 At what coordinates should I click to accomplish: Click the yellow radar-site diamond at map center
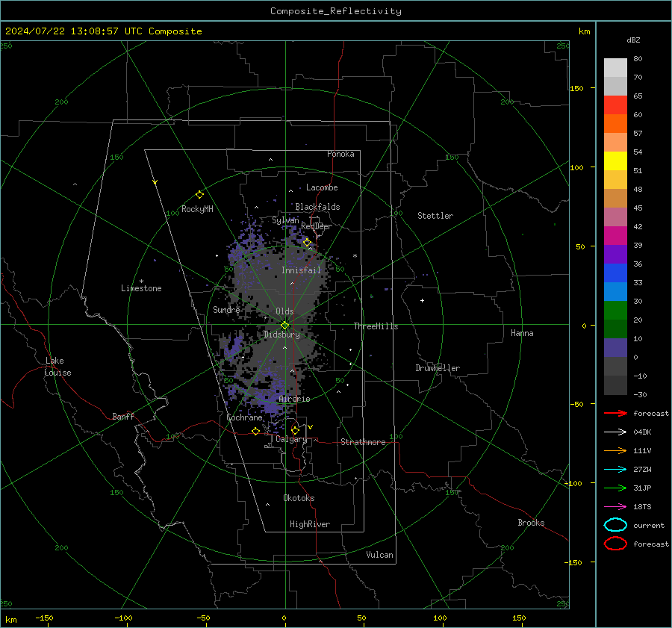(284, 326)
